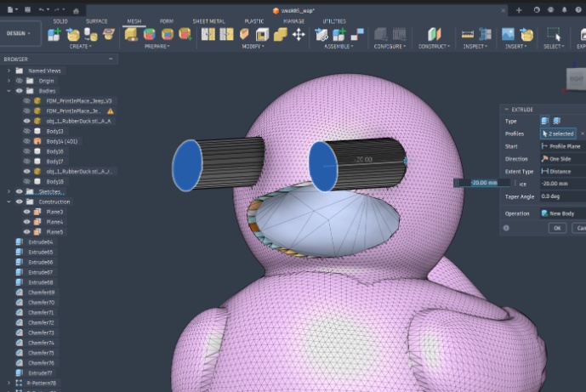This screenshot has height=392, width=586.
Task: Click the Save icon in the title bar
Action: pyautogui.click(x=27, y=9)
